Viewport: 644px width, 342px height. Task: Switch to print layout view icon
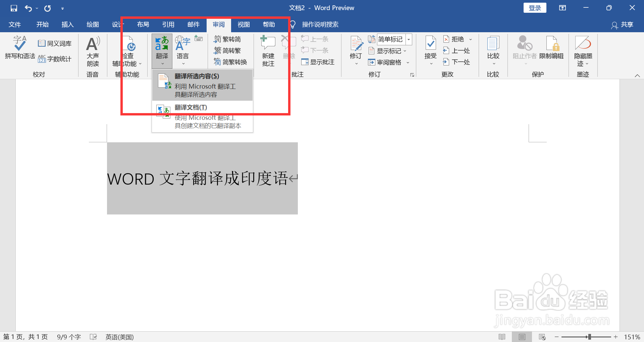point(522,337)
